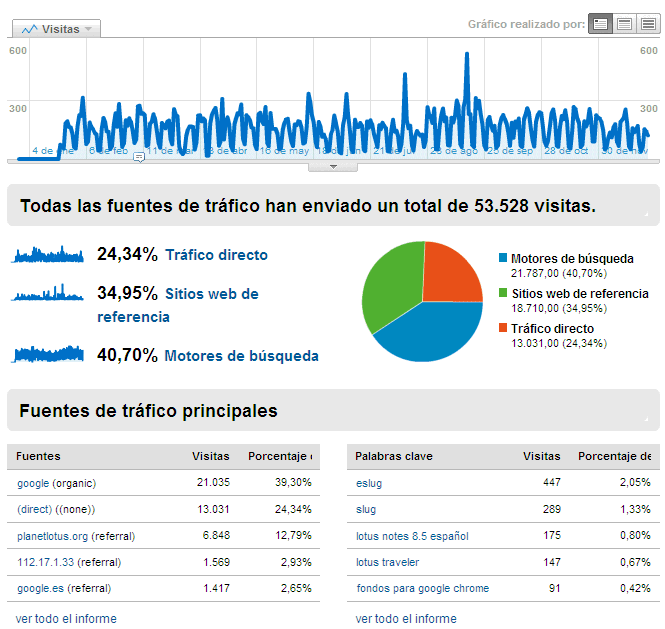Click Visitas header in Fuentes table

211,456
